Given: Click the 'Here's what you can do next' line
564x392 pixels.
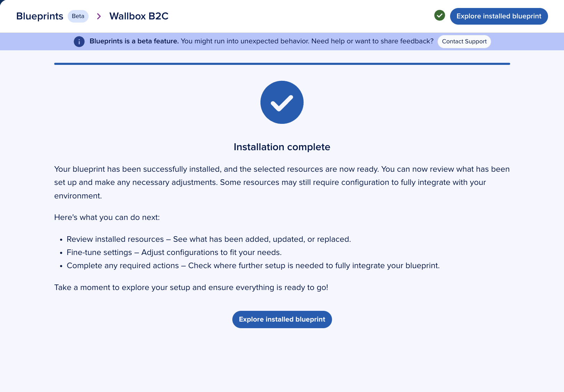Looking at the screenshot, I should (107, 218).
